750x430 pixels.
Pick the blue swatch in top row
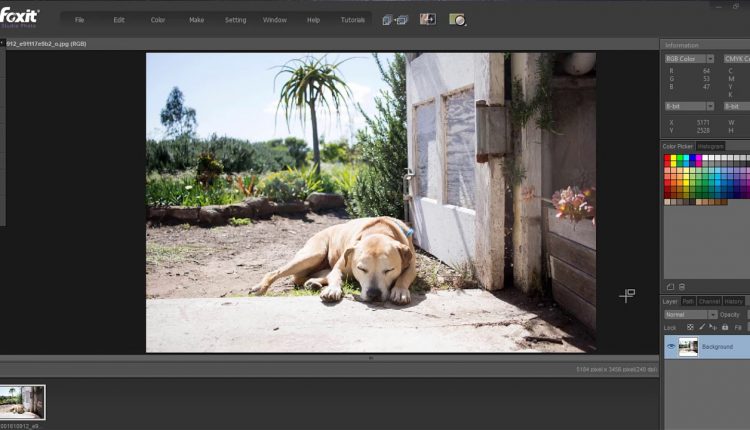pos(692,158)
